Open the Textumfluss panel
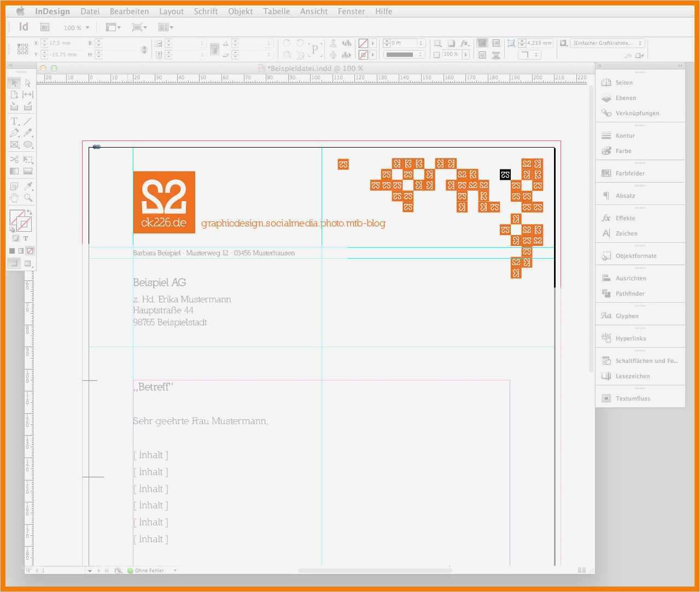 coord(632,398)
